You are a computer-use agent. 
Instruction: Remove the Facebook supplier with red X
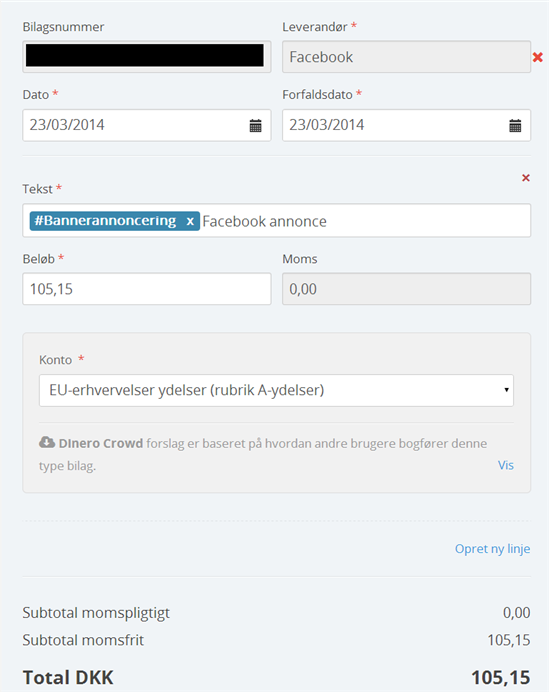click(x=538, y=57)
